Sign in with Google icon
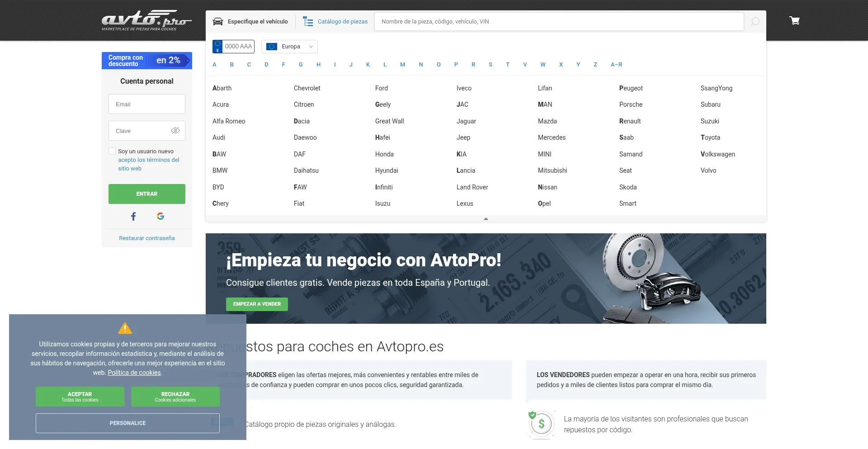868x449 pixels. click(x=160, y=216)
